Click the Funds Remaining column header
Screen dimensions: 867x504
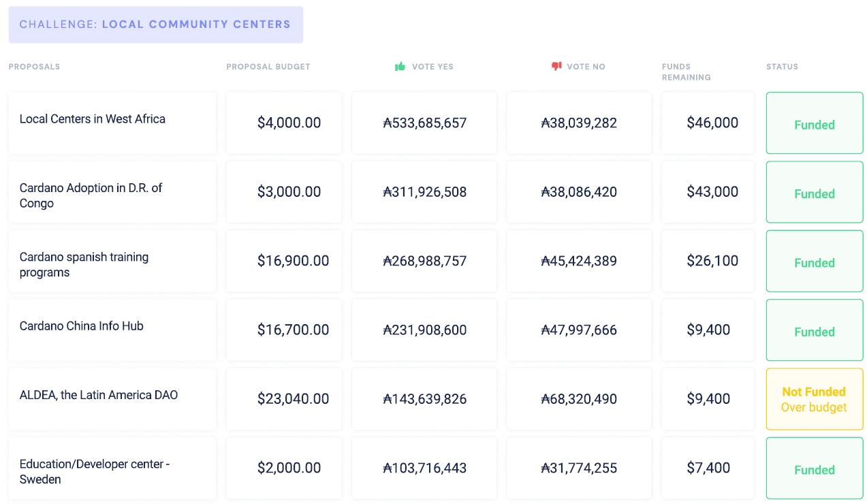coord(686,72)
